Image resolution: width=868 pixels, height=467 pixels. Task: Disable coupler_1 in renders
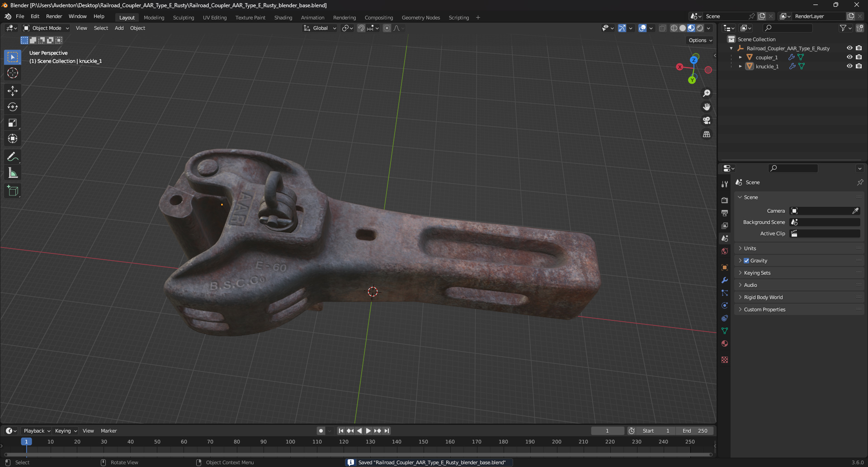tap(859, 57)
